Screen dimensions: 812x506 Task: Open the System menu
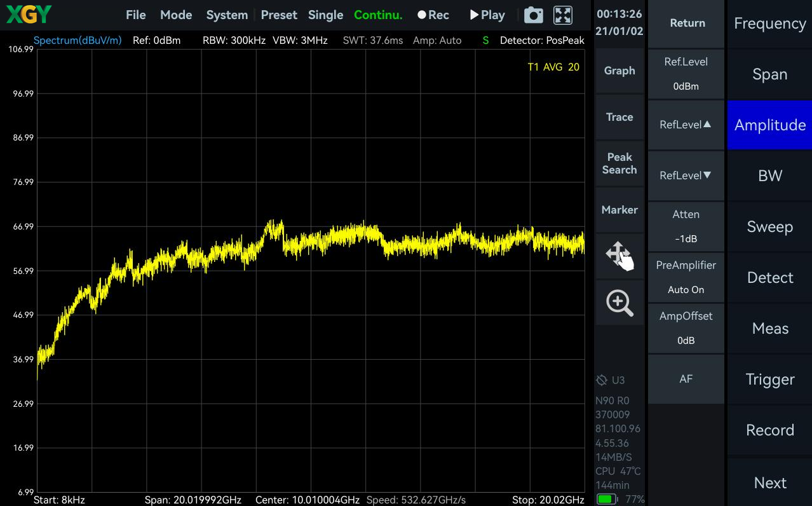[227, 15]
